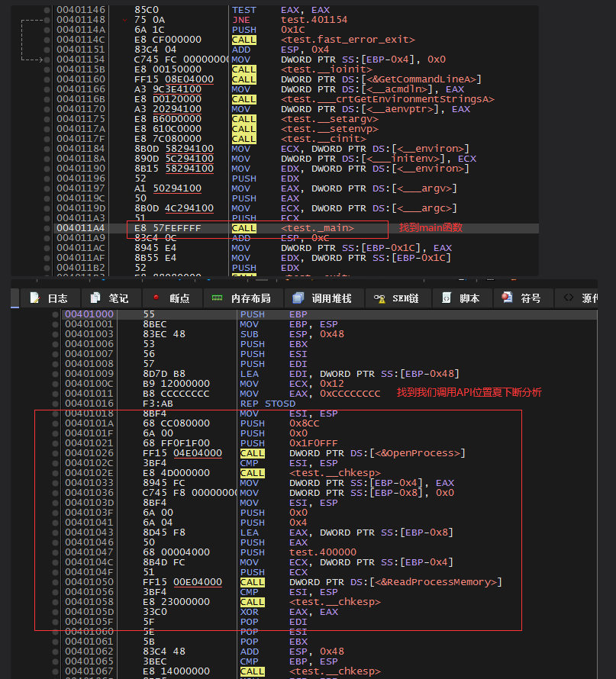616x679 pixels.
Task: Click the REP STOSD instruction
Action: pyautogui.click(x=268, y=404)
